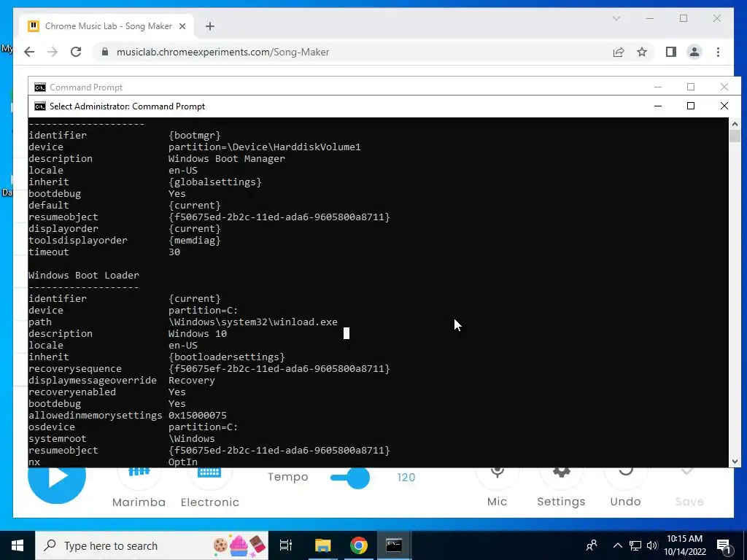Image resolution: width=747 pixels, height=560 pixels.
Task: Open Chrome side panel
Action: [671, 52]
